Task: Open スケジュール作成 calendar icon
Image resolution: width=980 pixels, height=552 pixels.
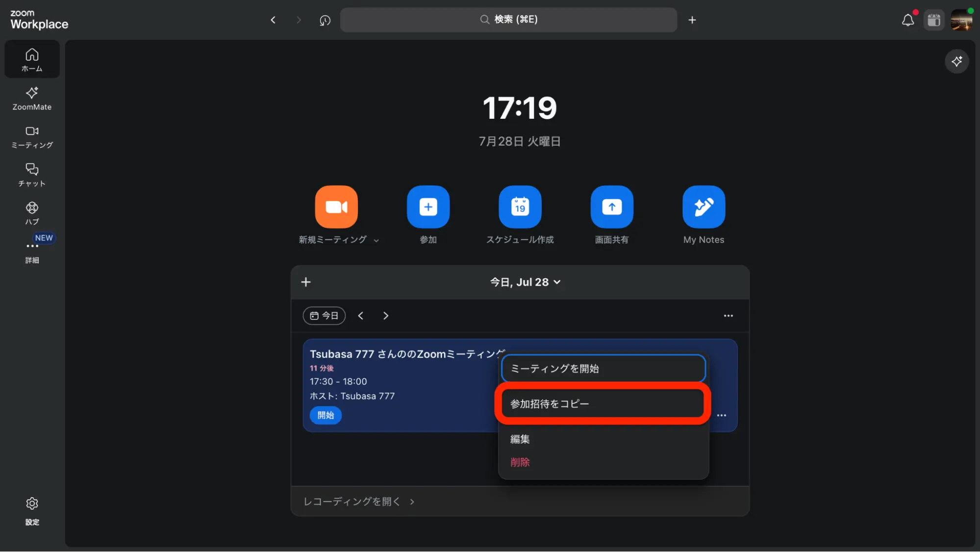Action: [520, 207]
